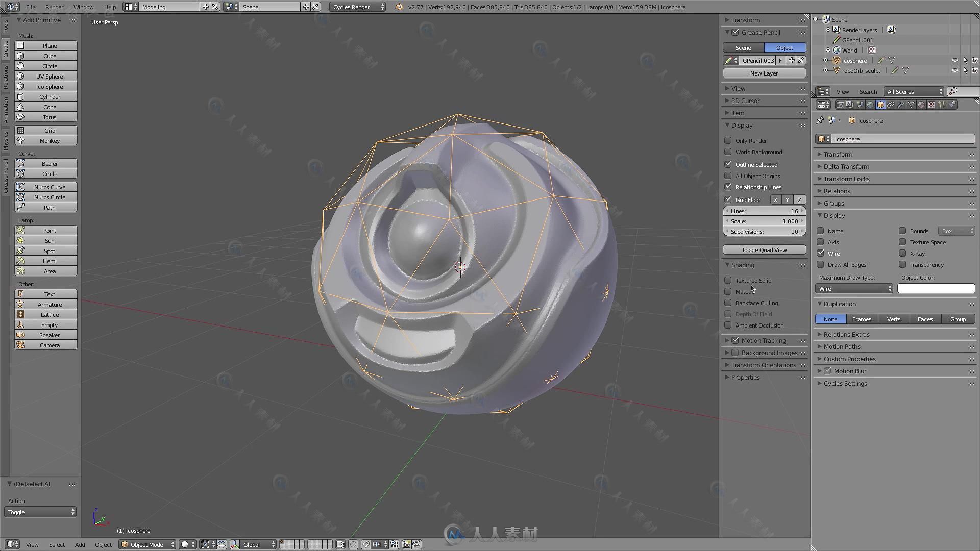Open the Physics properties tab
The width and height of the screenshot is (980, 551).
[952, 105]
